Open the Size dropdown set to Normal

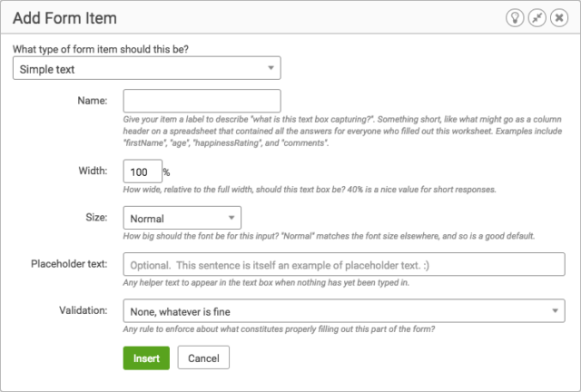tap(182, 218)
